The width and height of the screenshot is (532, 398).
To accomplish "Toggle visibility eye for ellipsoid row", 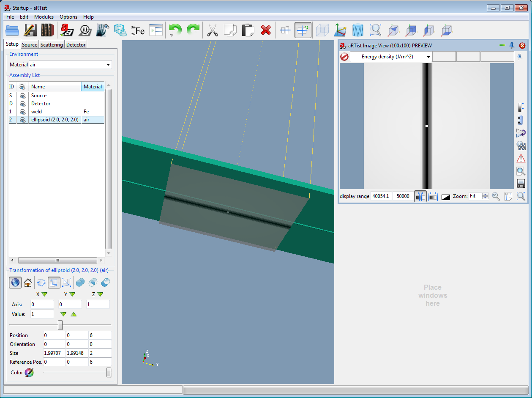I will (x=23, y=120).
